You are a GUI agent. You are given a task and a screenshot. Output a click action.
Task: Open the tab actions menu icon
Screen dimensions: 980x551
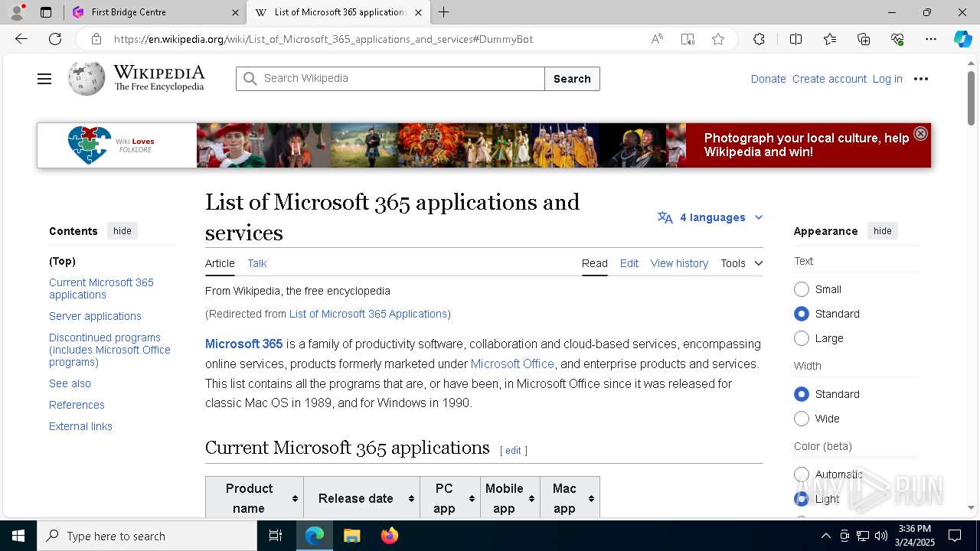(46, 12)
